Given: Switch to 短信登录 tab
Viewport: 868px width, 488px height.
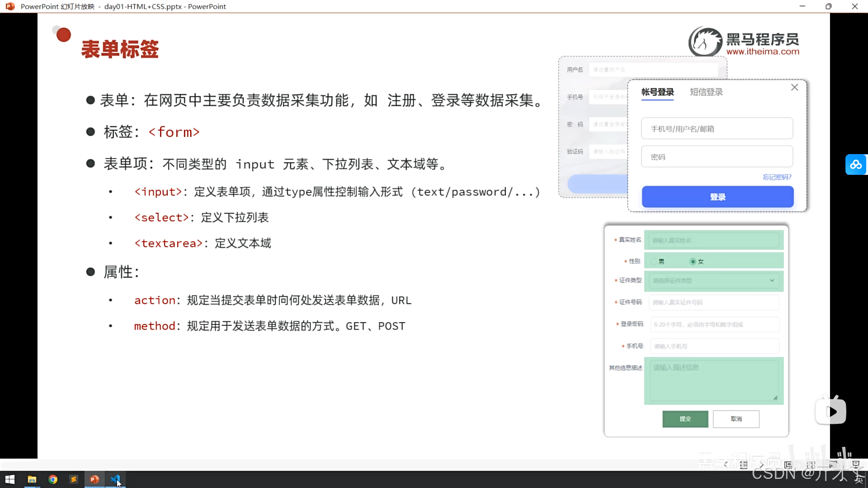Looking at the screenshot, I should pos(706,92).
